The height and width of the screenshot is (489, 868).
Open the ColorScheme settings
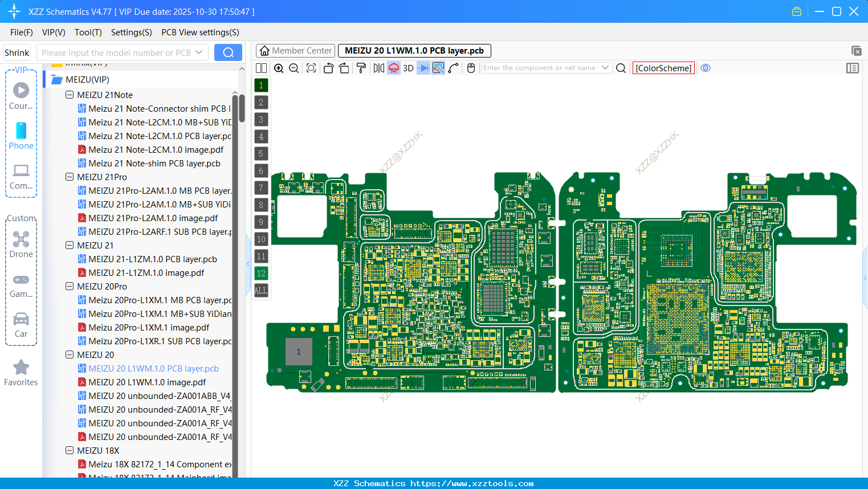coord(663,68)
